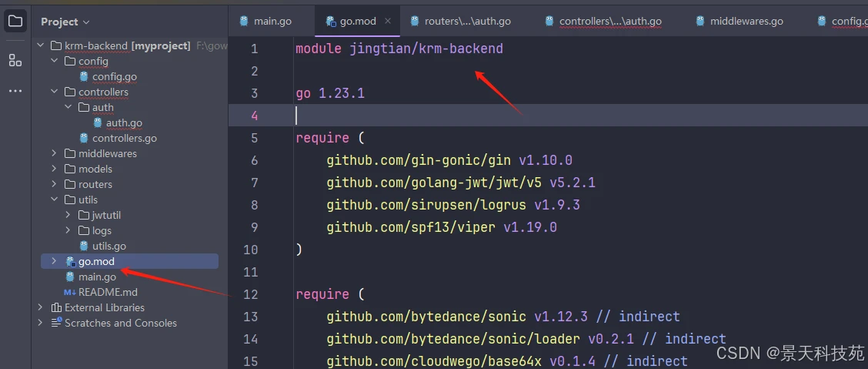Expand the logs folder
Image resolution: width=868 pixels, height=369 pixels.
[68, 230]
